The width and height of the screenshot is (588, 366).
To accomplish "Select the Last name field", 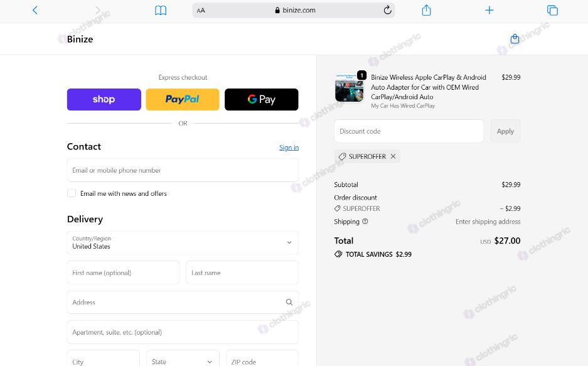I will pos(242,272).
